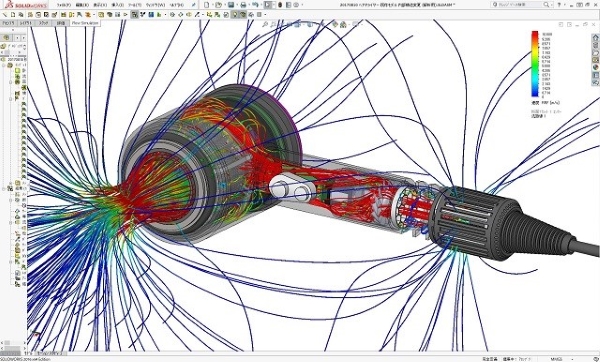Image resolution: width=600 pixels, height=362 pixels.
Task: Click the velocity legend color bar
Action: (535, 64)
